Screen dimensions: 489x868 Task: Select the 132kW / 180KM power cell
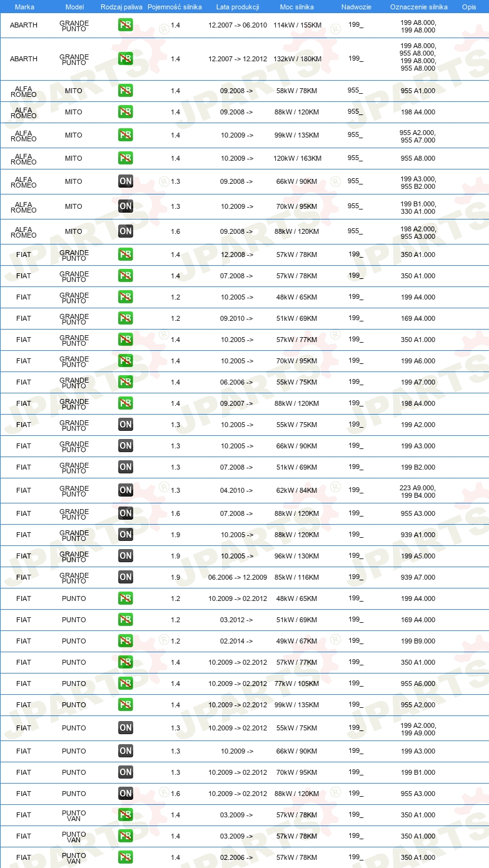[298, 59]
